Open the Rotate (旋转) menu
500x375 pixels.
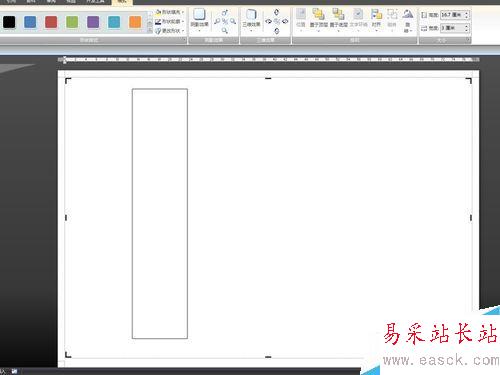coord(408,21)
